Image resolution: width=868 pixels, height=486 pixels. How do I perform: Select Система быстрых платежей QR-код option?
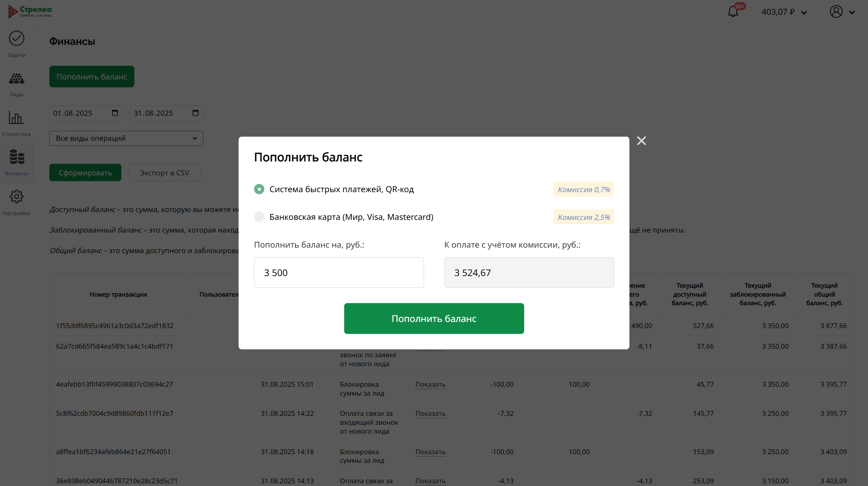click(x=259, y=189)
